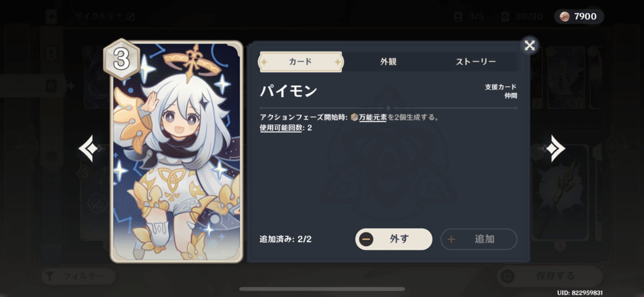Open the 万能元素 keyword link
Image resolution: width=644 pixels, height=297 pixels.
(372, 117)
